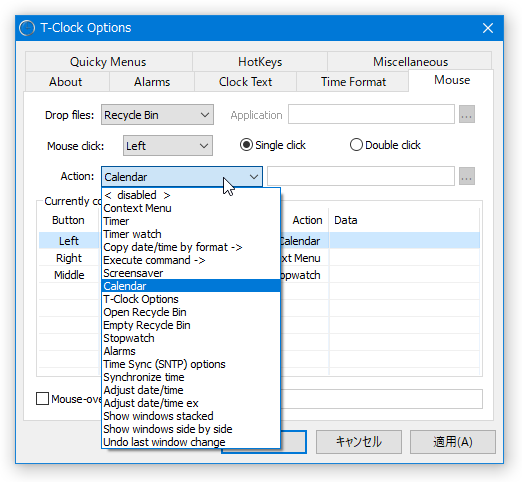Choose Alarms in the Action dropdown list
This screenshot has height=482, width=522.
(x=191, y=351)
